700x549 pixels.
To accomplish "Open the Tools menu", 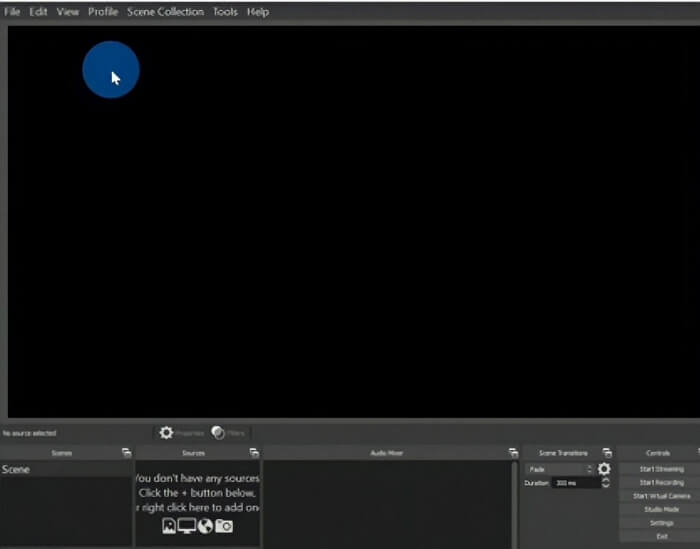I will [225, 12].
